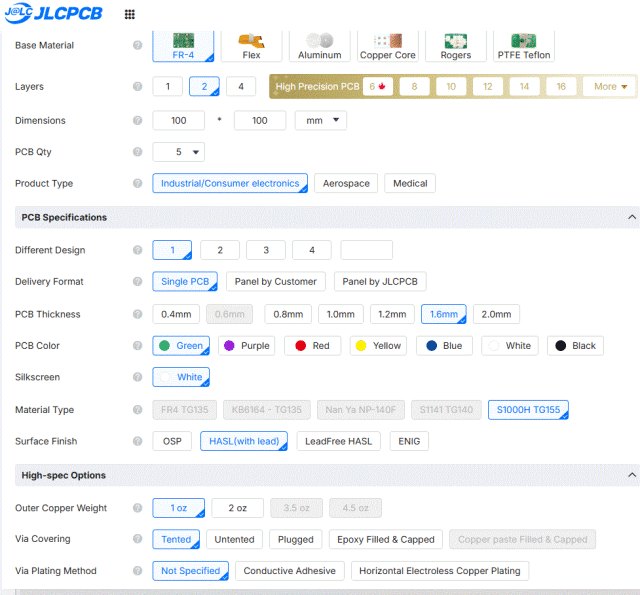640x595 pixels.
Task: Set Different Design to 4
Action: 312,250
